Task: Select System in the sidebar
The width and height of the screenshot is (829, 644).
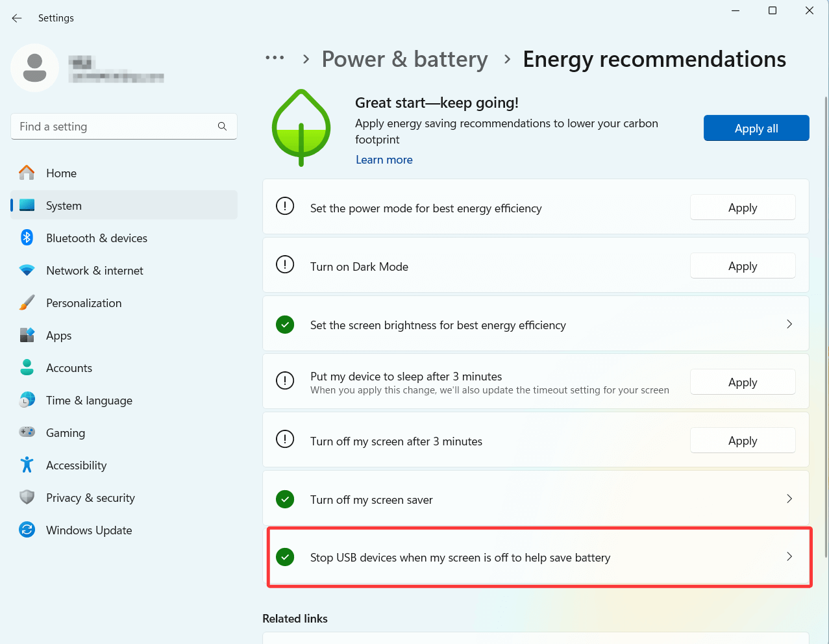Action: point(63,205)
